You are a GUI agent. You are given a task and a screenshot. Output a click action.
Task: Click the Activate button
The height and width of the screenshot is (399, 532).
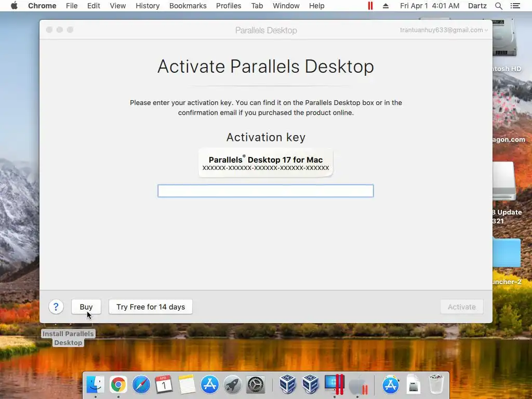[x=462, y=307]
